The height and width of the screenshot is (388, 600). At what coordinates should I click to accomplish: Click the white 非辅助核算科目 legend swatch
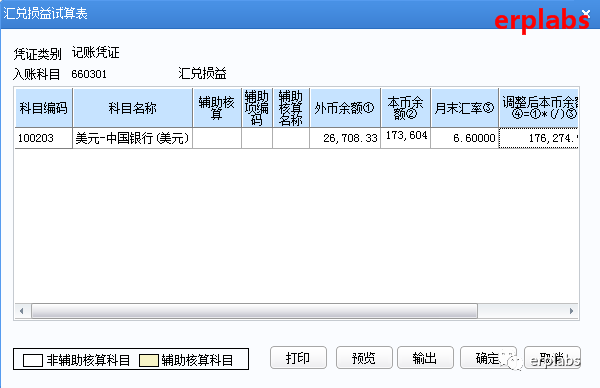coord(33,360)
